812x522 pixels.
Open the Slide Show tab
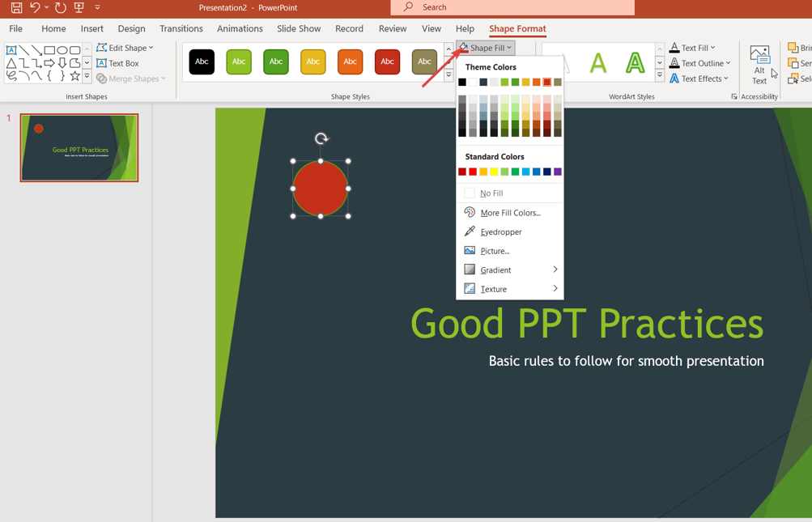pos(298,28)
